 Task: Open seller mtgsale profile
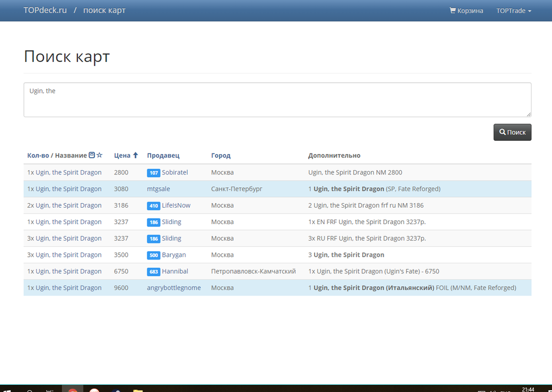click(x=158, y=189)
